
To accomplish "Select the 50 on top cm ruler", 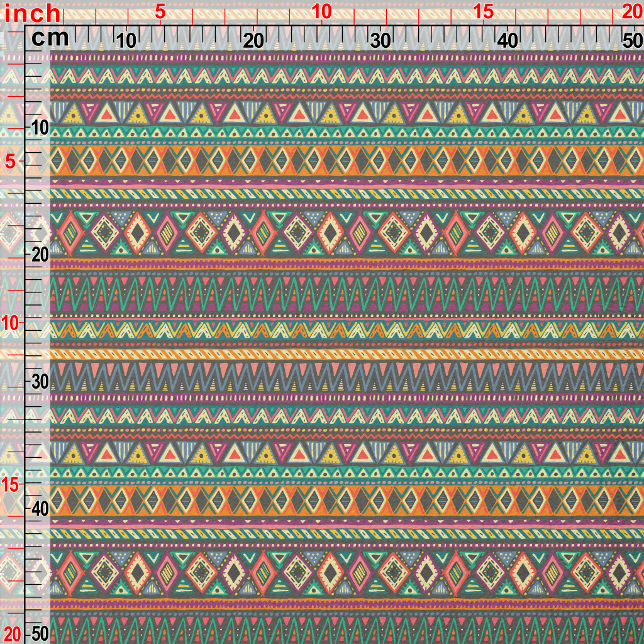I will [x=631, y=41].
